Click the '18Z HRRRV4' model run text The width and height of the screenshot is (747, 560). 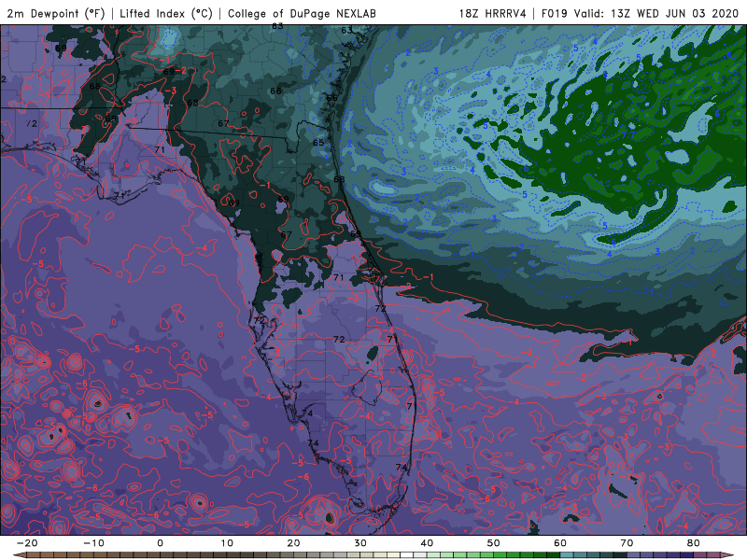[493, 13]
